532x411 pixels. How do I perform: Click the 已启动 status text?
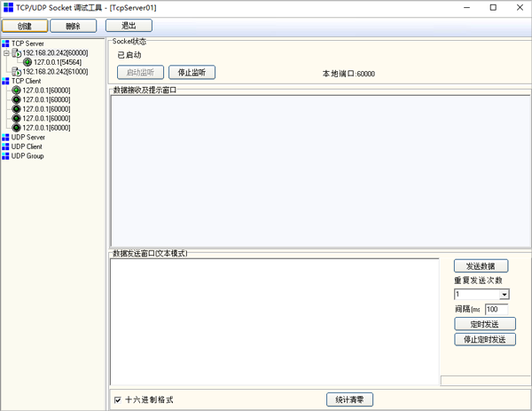pos(129,55)
